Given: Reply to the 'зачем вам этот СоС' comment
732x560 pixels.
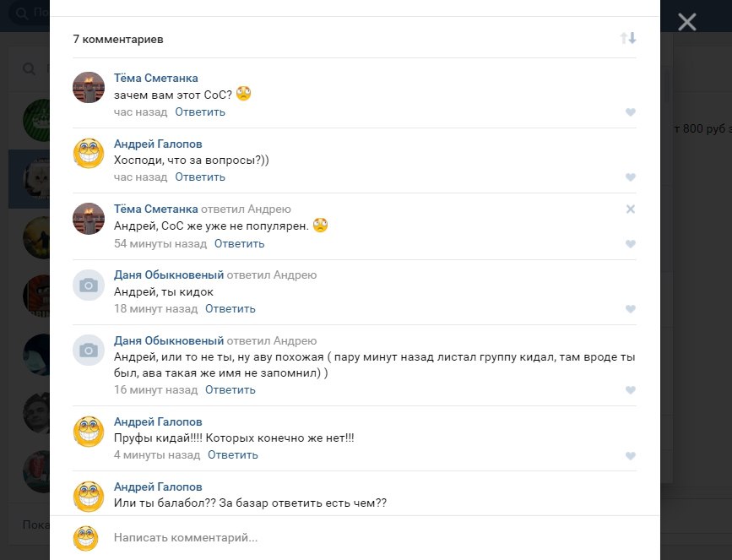Looking at the screenshot, I should click(200, 111).
